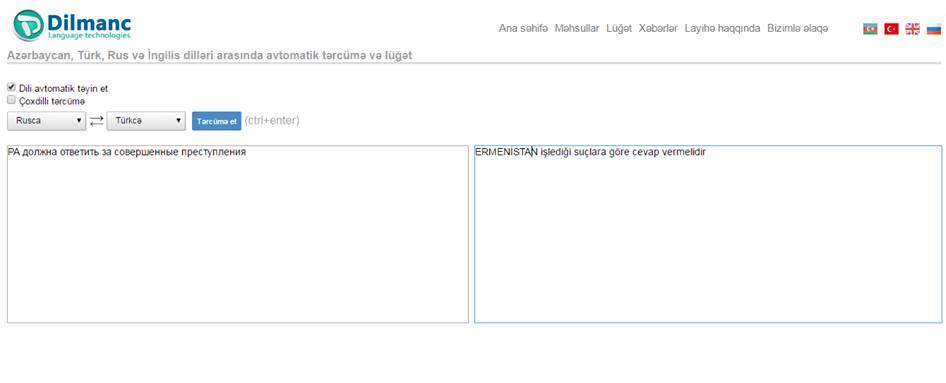
Task: Open the 'Lüğət' dictionary link
Action: coord(619,28)
